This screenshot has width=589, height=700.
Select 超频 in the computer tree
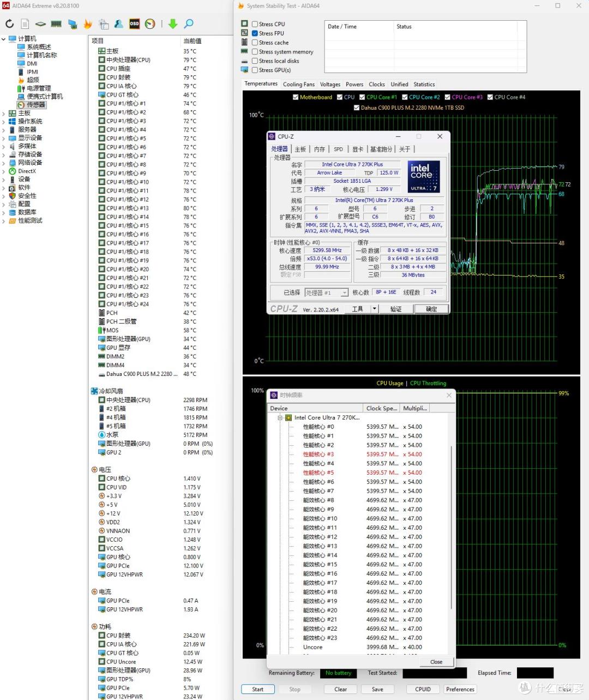(33, 80)
